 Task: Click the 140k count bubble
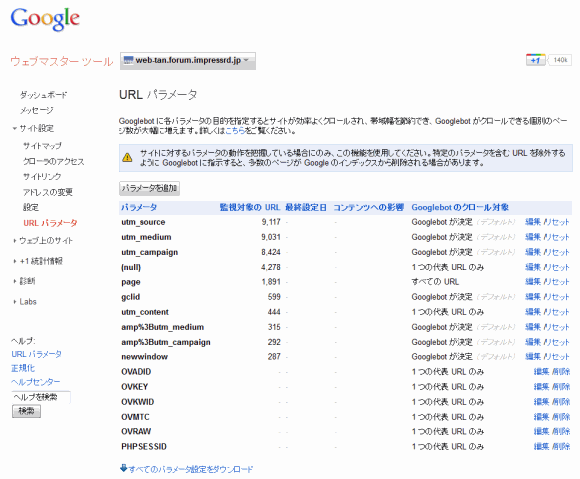coord(560,60)
